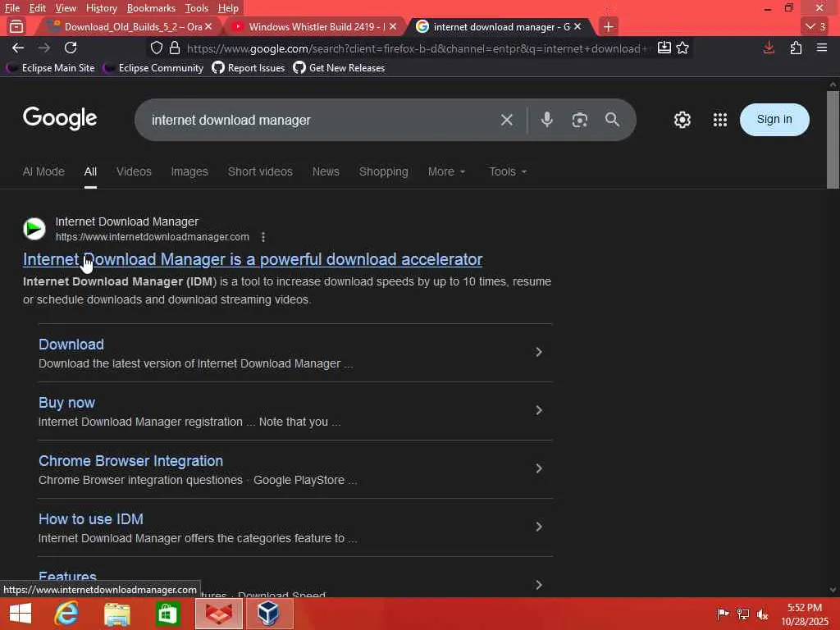Expand the Features sitelink chevron
840x630 pixels.
click(539, 584)
